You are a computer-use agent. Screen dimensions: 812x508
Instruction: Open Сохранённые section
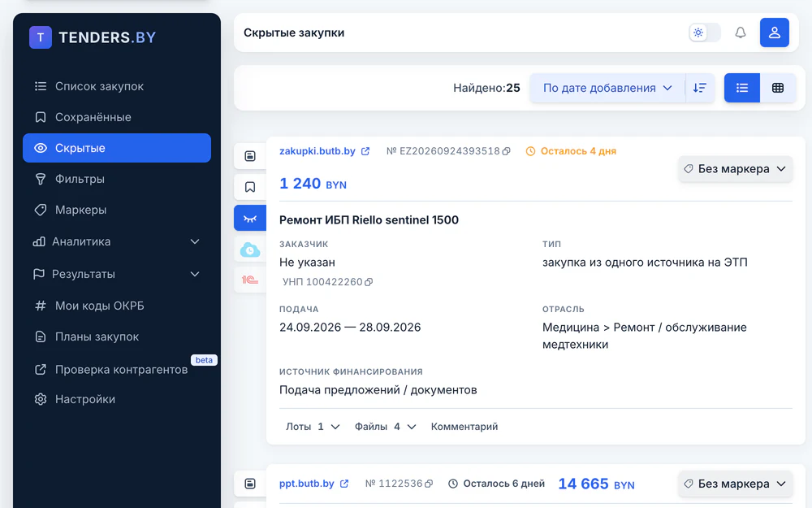(116, 117)
